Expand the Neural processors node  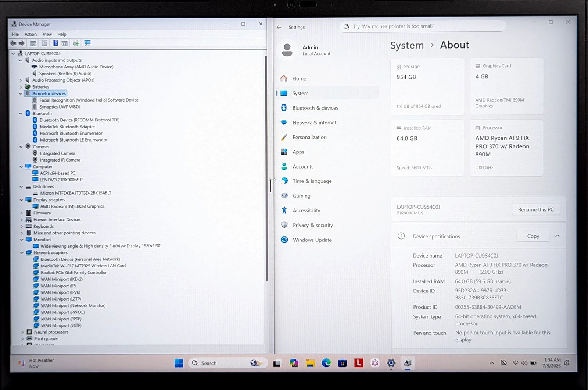(22, 332)
